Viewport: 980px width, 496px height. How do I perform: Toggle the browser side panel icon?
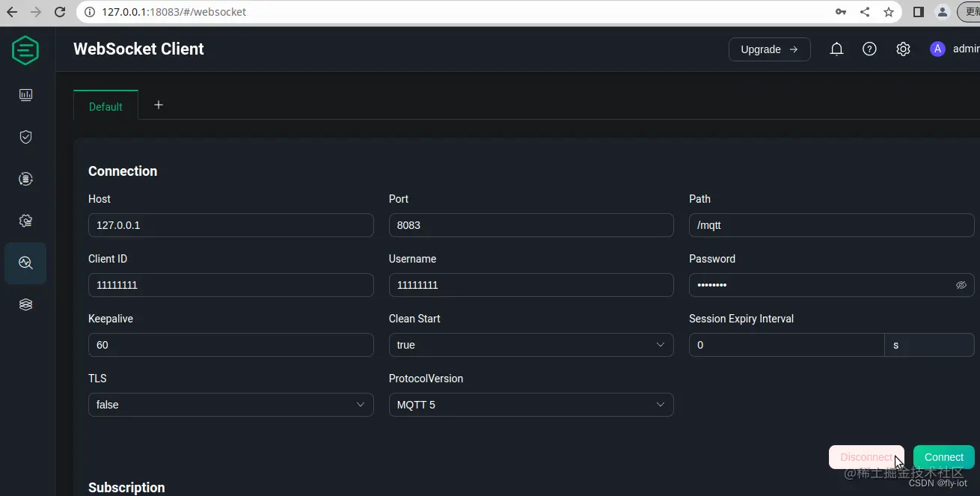[x=919, y=12]
